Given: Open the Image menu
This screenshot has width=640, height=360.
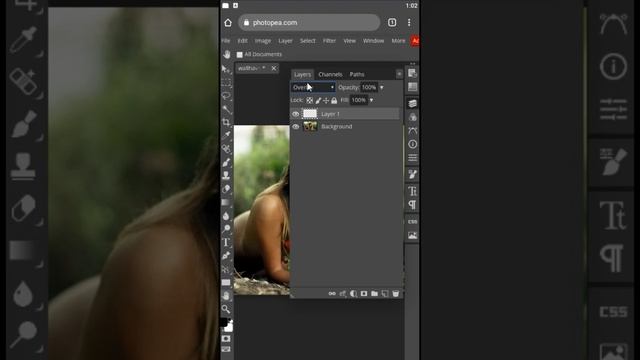Looking at the screenshot, I should (x=263, y=41).
